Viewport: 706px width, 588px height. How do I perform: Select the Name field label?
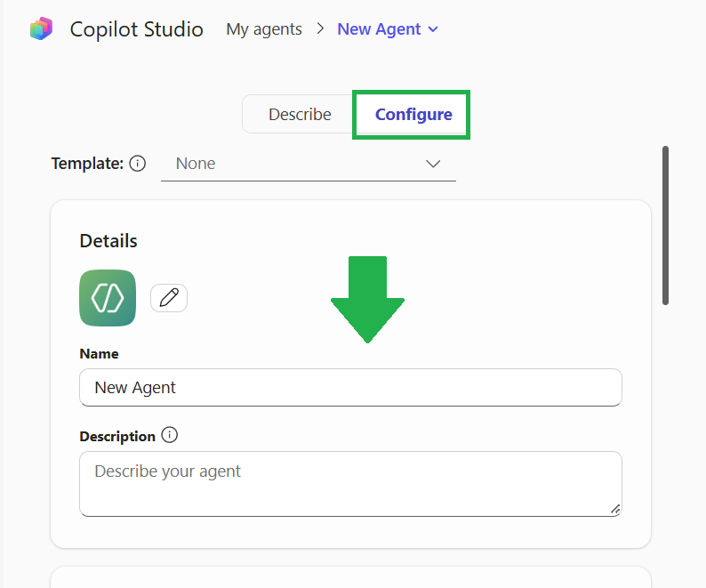tap(99, 354)
